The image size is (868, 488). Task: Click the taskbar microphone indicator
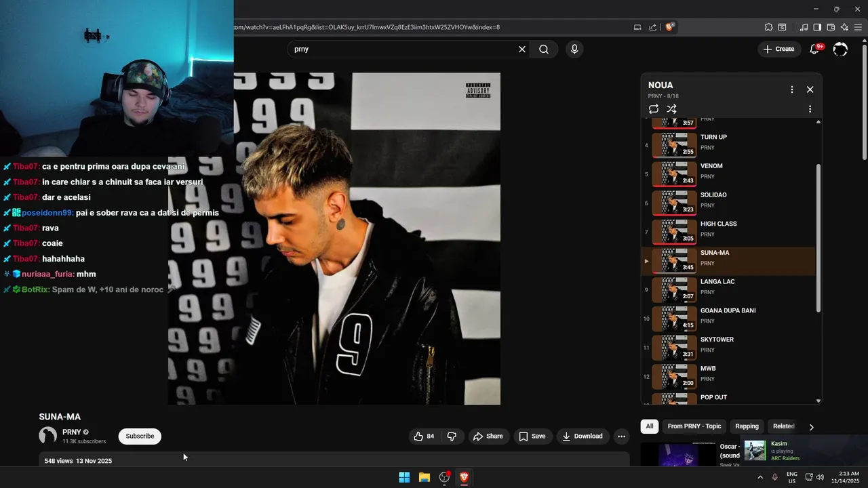click(x=774, y=477)
